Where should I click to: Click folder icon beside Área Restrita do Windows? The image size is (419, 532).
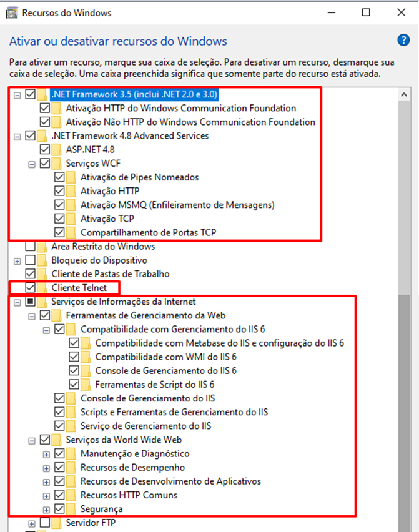42,246
